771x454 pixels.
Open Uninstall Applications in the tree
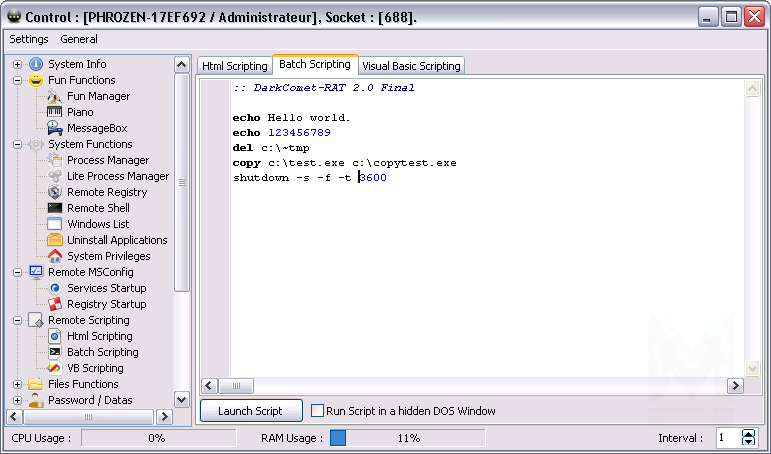[x=116, y=240]
